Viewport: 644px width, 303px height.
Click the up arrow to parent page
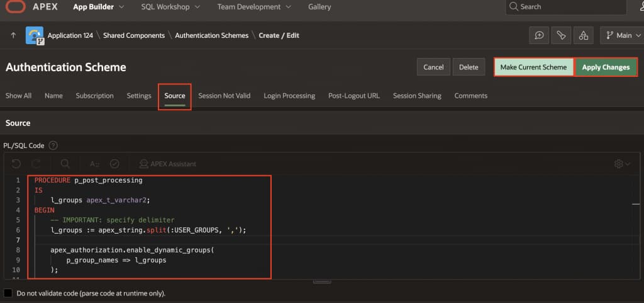pos(13,36)
